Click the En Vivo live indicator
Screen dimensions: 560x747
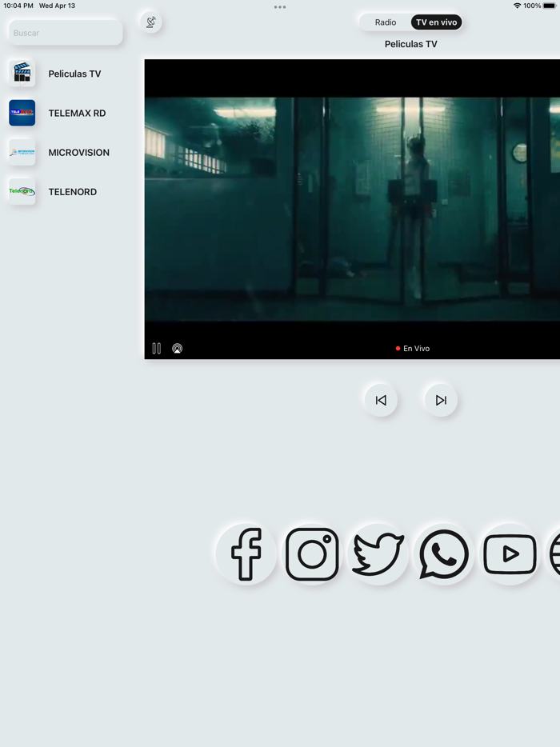[413, 348]
